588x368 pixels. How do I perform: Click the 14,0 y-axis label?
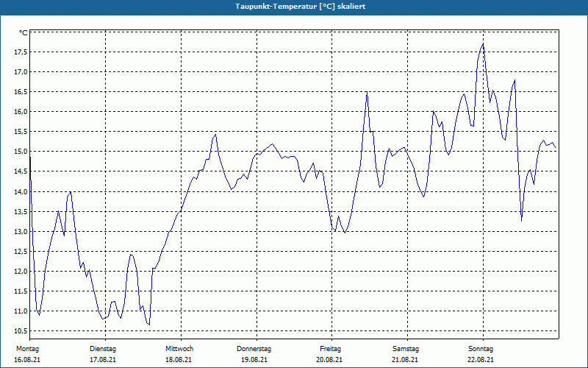21,191
